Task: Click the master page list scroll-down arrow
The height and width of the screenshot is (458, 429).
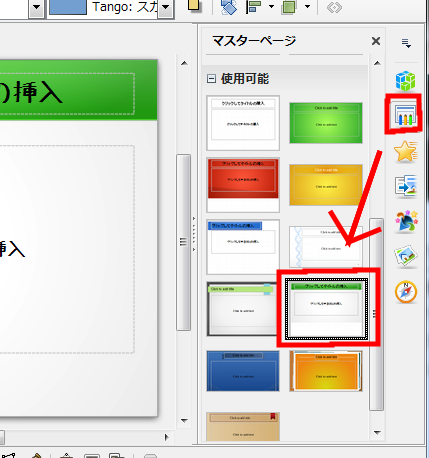Action: [377, 433]
